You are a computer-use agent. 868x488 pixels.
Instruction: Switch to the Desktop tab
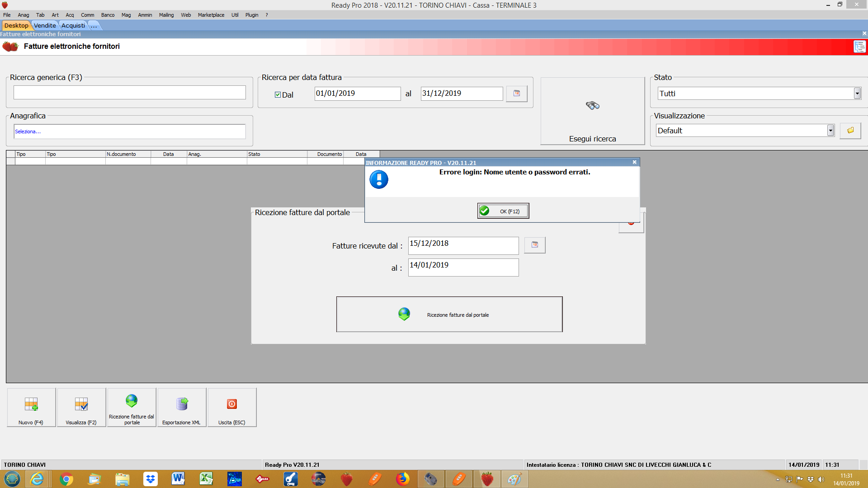click(x=16, y=25)
